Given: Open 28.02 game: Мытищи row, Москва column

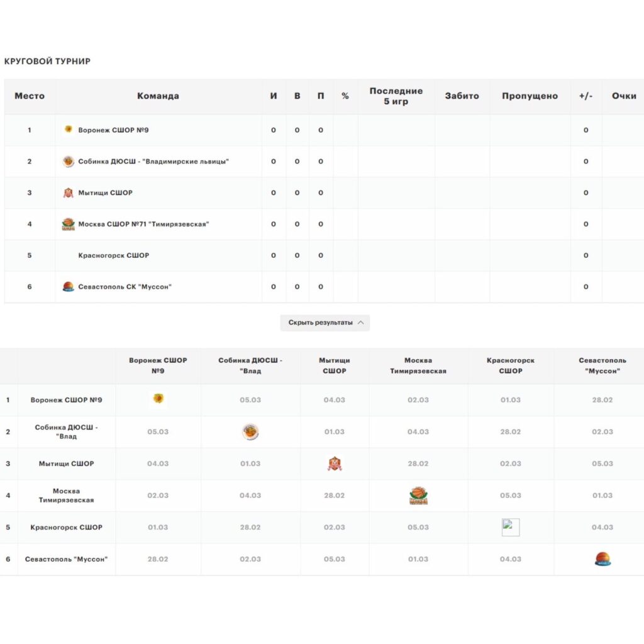Looking at the screenshot, I should coord(418,464).
